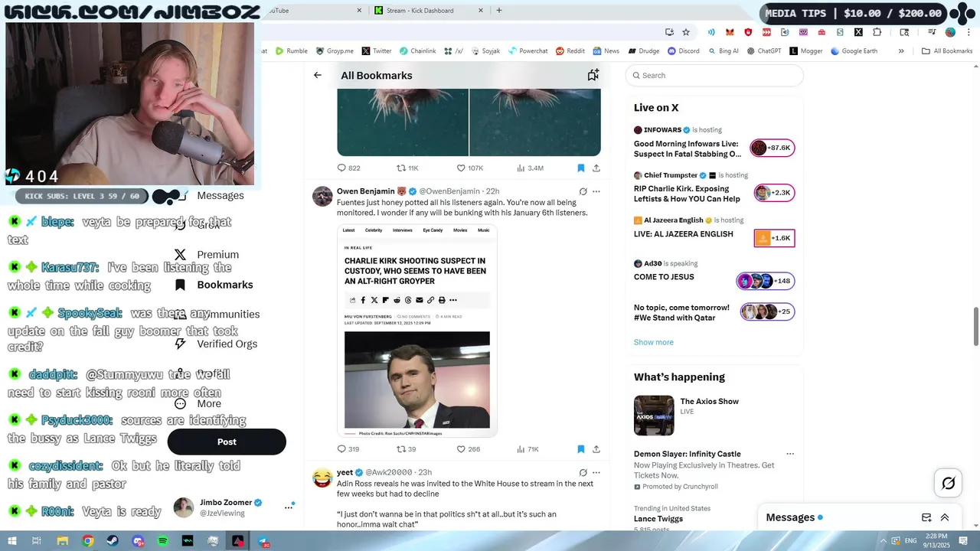The width and height of the screenshot is (980, 551).
Task: Repost the post with 11K reposts
Action: (x=407, y=168)
